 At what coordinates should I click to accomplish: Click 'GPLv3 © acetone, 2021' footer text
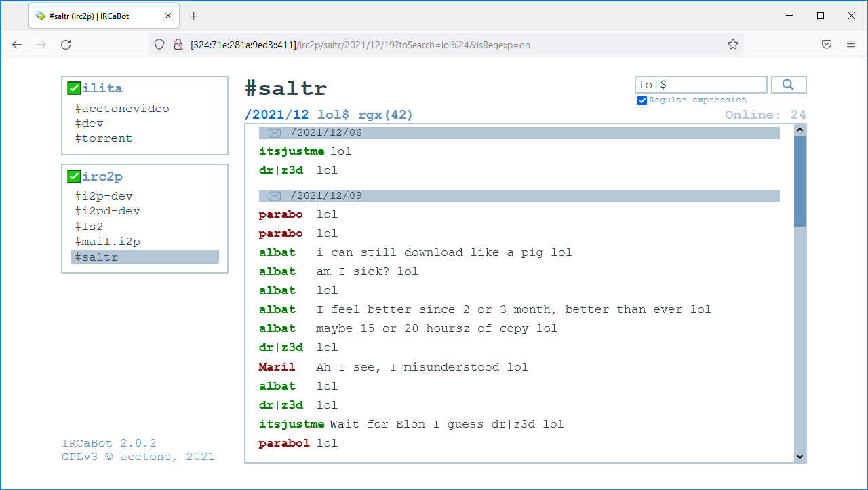138,457
